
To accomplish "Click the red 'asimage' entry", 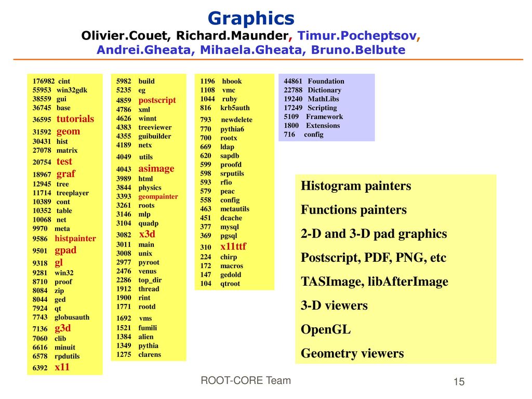I will [156, 169].
